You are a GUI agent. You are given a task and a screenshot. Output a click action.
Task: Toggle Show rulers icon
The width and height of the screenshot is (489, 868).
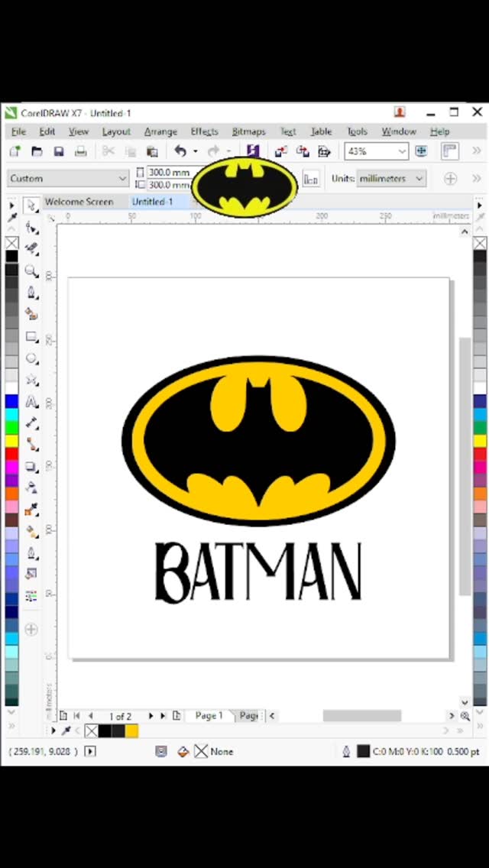pyautogui.click(x=450, y=151)
